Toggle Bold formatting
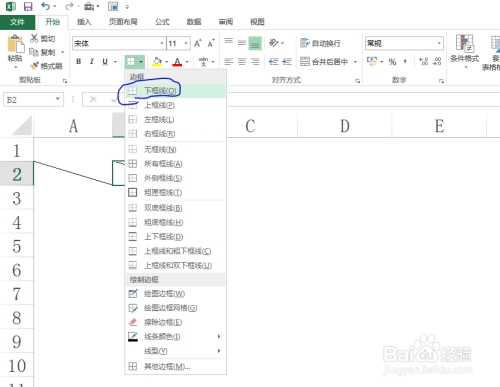The image size is (500, 387). (x=79, y=61)
